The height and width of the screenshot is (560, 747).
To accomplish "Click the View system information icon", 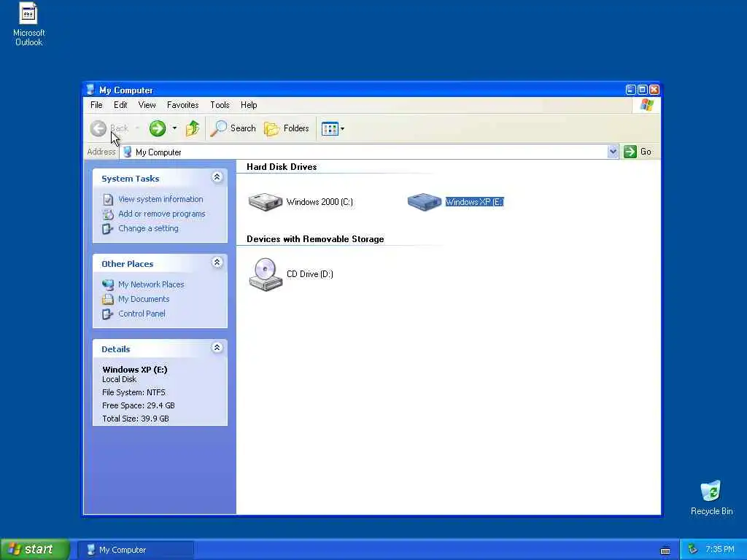I will tap(108, 200).
